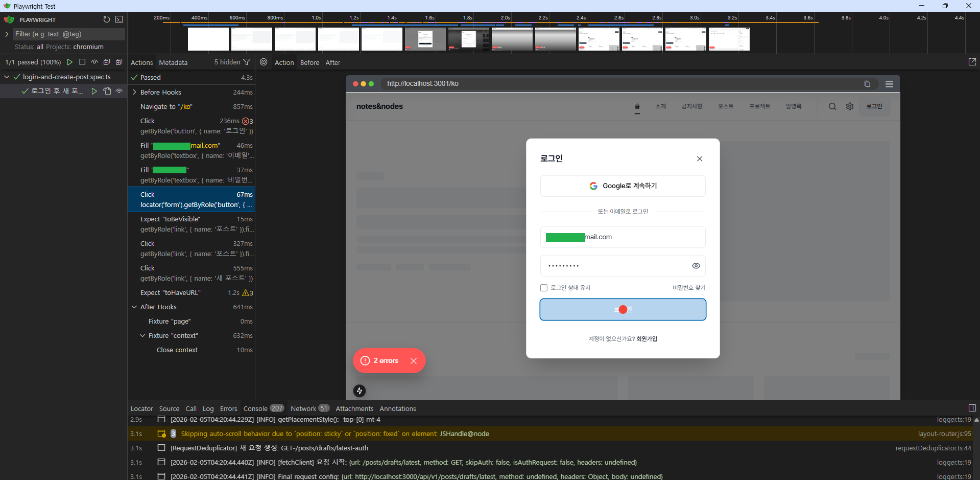
Task: Expand the Before Hooks action
Action: coord(134,92)
